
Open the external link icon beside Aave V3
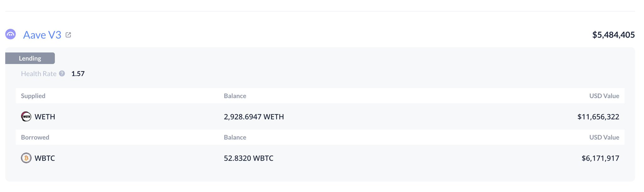[x=68, y=35]
